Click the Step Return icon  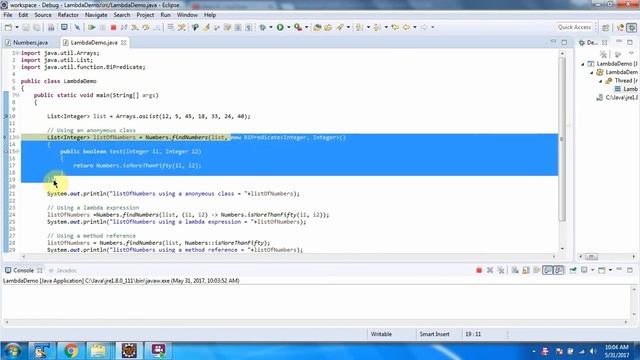[156, 27]
